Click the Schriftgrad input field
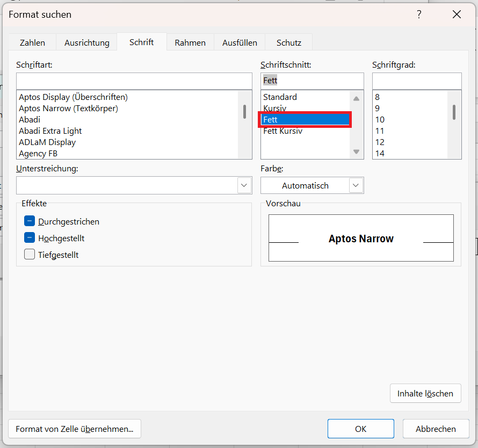 pos(417,81)
